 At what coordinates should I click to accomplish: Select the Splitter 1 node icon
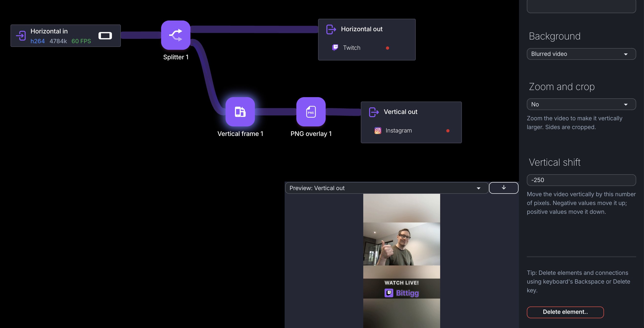click(x=176, y=35)
